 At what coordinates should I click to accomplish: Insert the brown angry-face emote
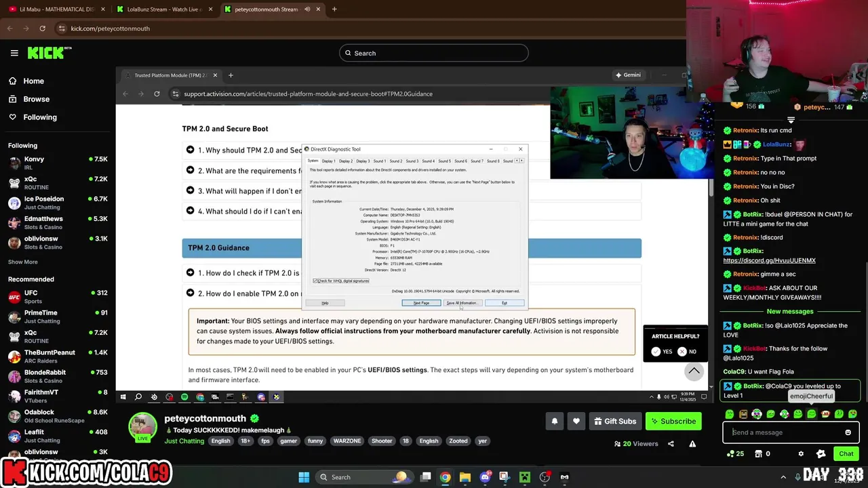coord(743,413)
